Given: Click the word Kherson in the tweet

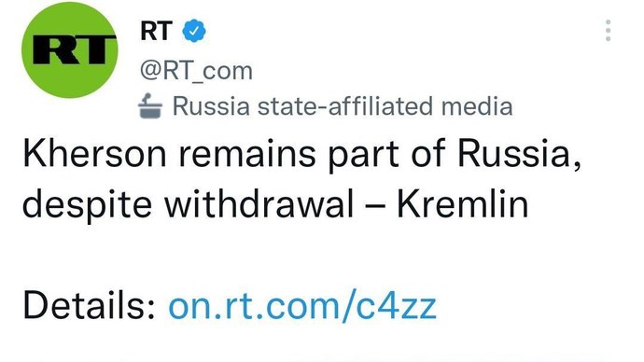Looking at the screenshot, I should click(x=95, y=153).
